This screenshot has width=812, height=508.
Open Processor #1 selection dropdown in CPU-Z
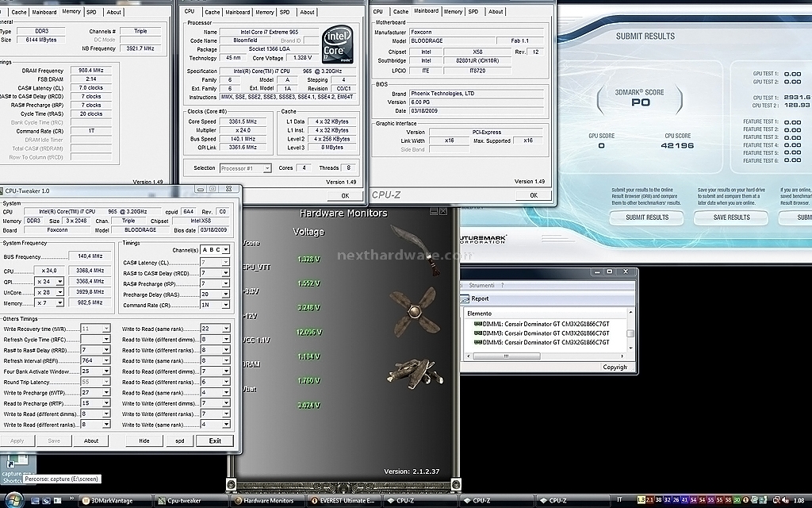[267, 168]
